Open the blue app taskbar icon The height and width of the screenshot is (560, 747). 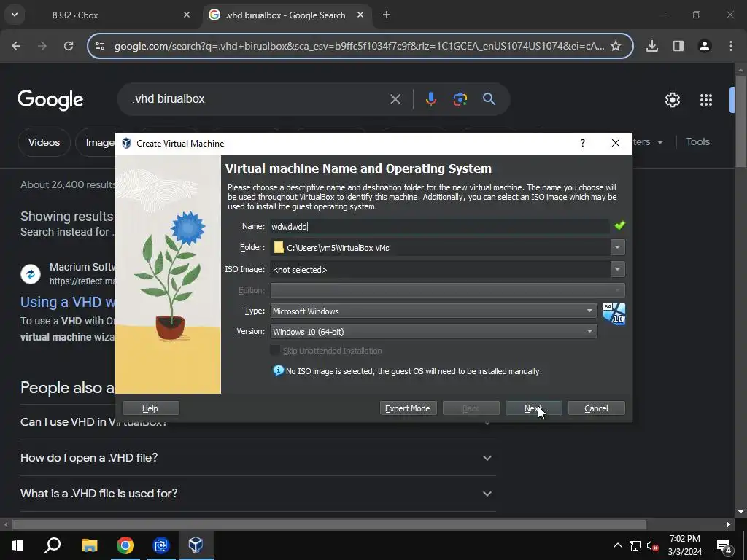pyautogui.click(x=161, y=545)
